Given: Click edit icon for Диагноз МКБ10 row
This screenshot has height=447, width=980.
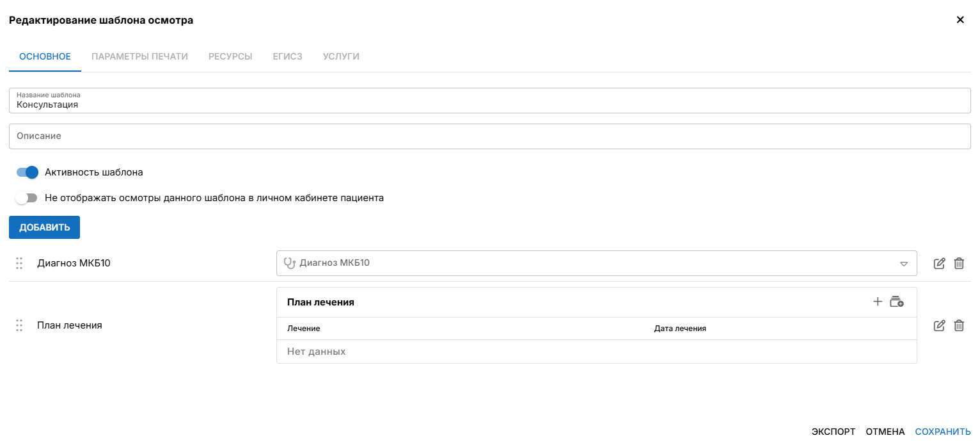Looking at the screenshot, I should tap(939, 263).
